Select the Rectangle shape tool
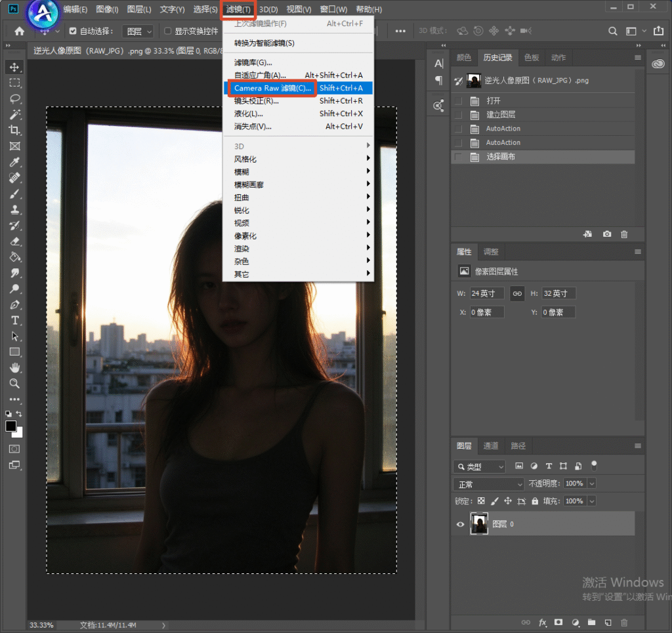 coord(14,352)
